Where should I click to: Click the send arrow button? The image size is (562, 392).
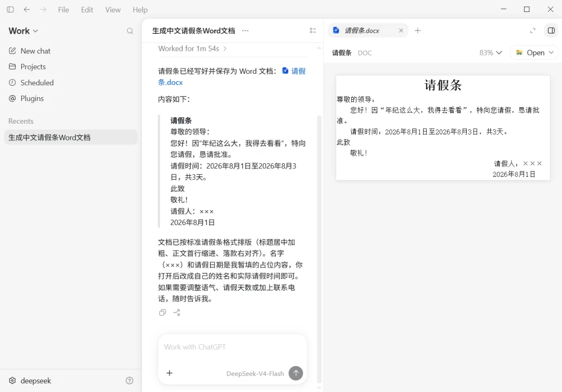pos(296,373)
